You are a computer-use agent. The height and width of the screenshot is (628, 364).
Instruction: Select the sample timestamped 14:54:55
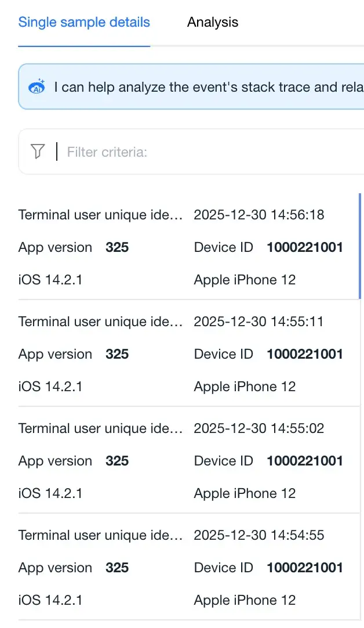tap(259, 535)
